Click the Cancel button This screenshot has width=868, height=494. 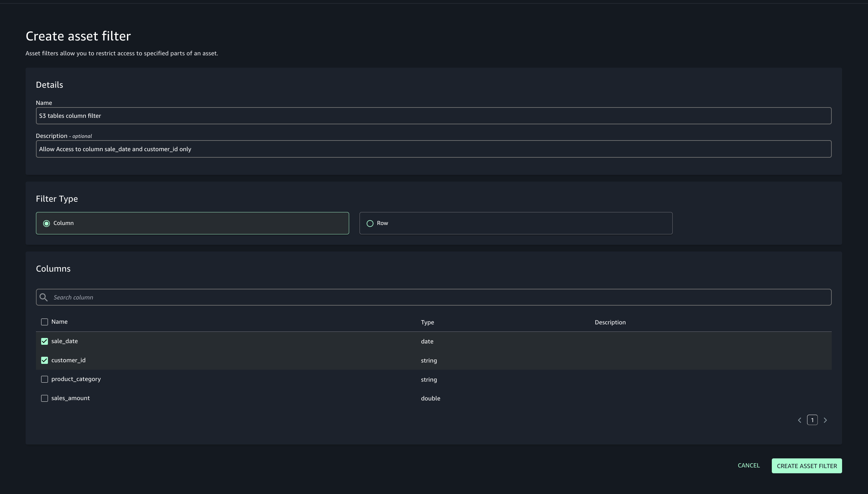[x=748, y=466]
